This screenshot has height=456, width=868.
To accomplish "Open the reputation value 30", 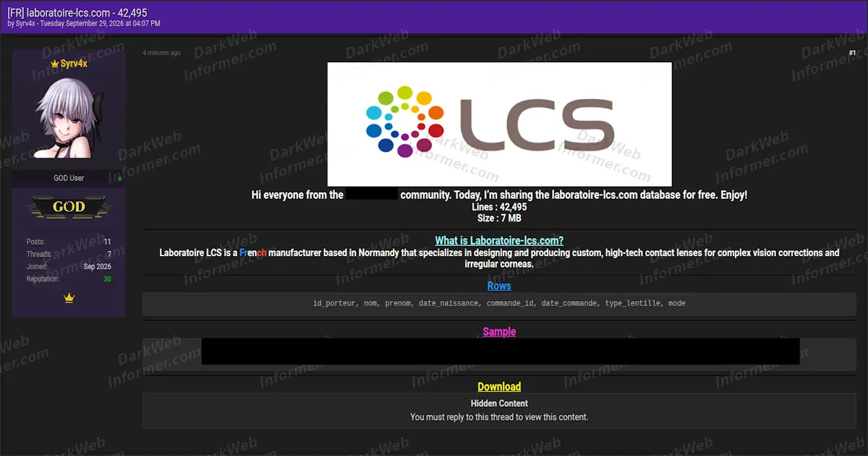I will point(107,279).
